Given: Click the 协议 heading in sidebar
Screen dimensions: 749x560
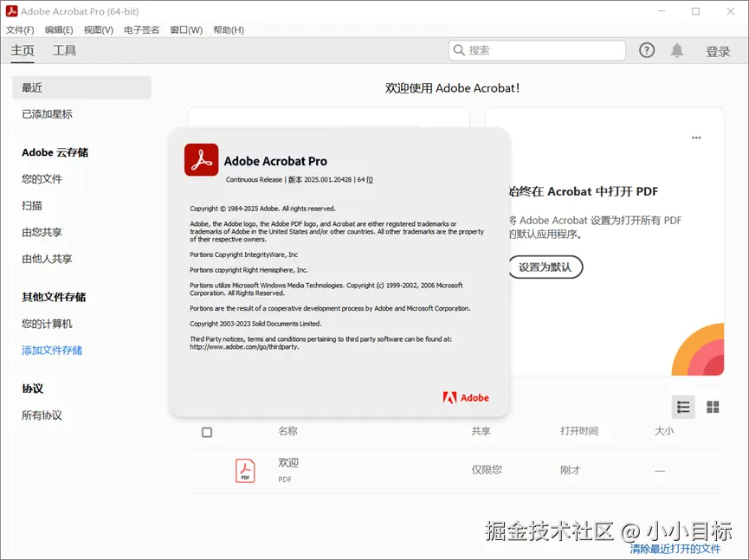Looking at the screenshot, I should click(33, 389).
